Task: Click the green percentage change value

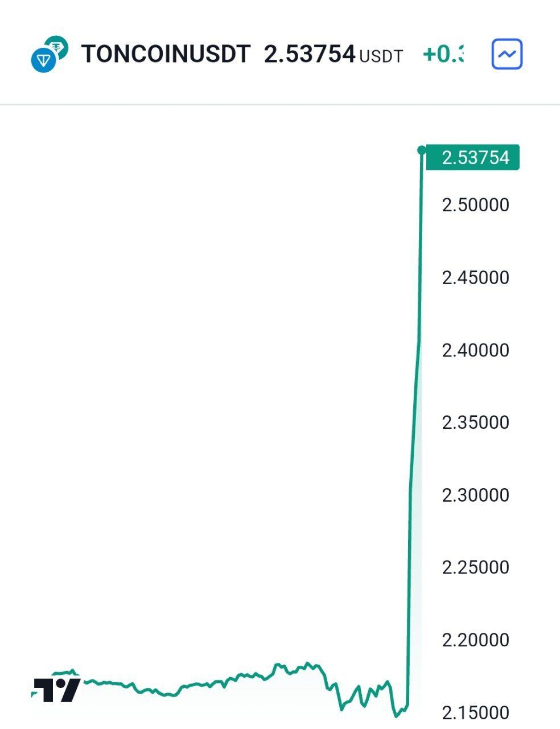Action: click(x=443, y=54)
